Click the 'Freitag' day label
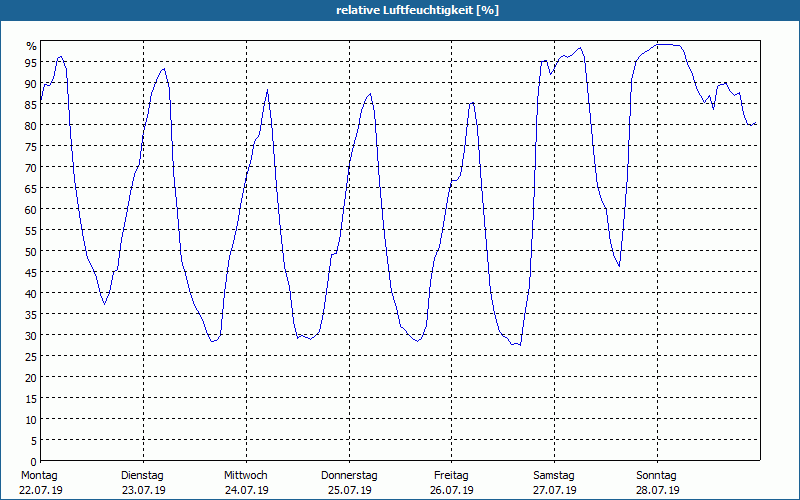The height and width of the screenshot is (500, 800). point(451,476)
